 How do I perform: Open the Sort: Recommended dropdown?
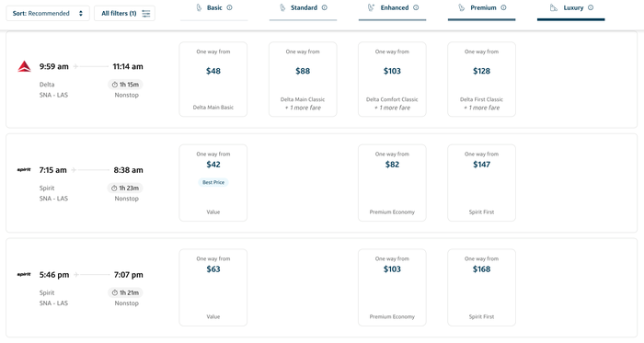click(x=48, y=13)
